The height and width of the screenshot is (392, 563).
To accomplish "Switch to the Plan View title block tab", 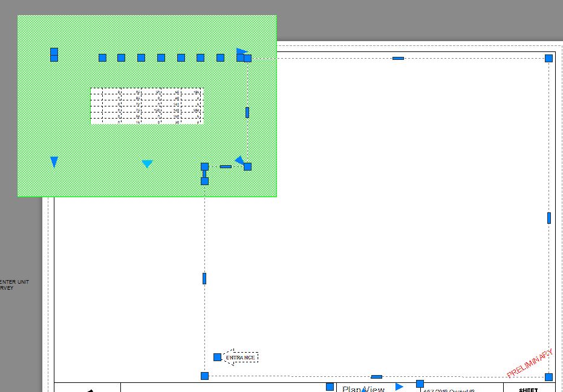I will coord(362,388).
